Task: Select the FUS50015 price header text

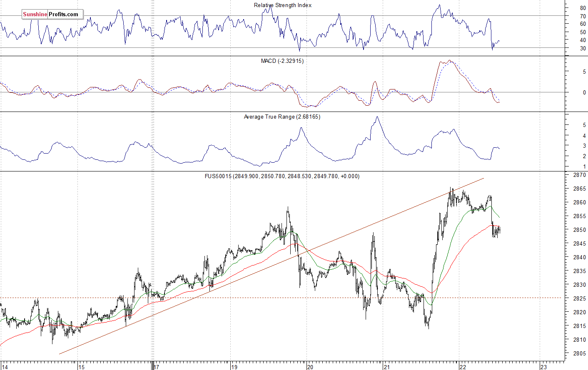Action: point(282,176)
